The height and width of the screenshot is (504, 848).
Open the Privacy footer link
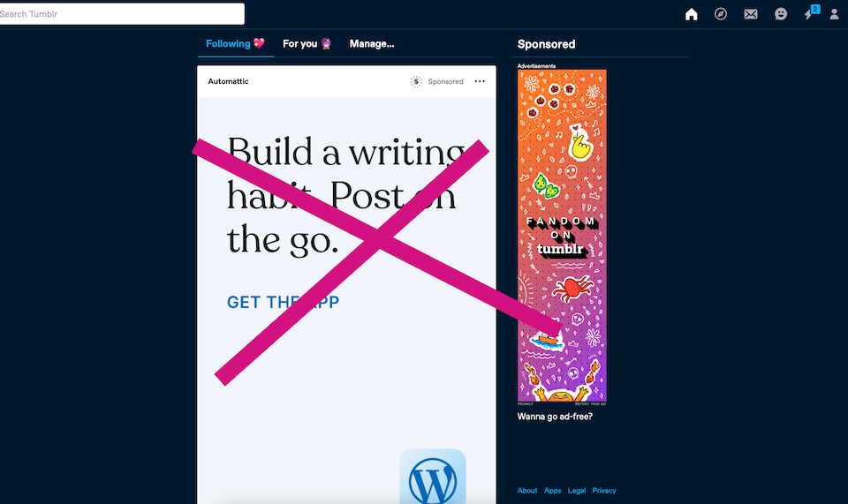tap(604, 491)
